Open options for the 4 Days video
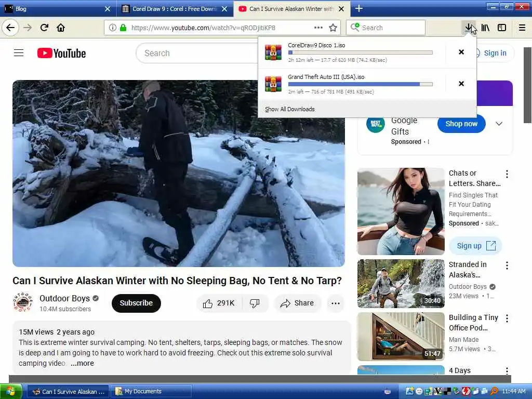 pyautogui.click(x=507, y=371)
